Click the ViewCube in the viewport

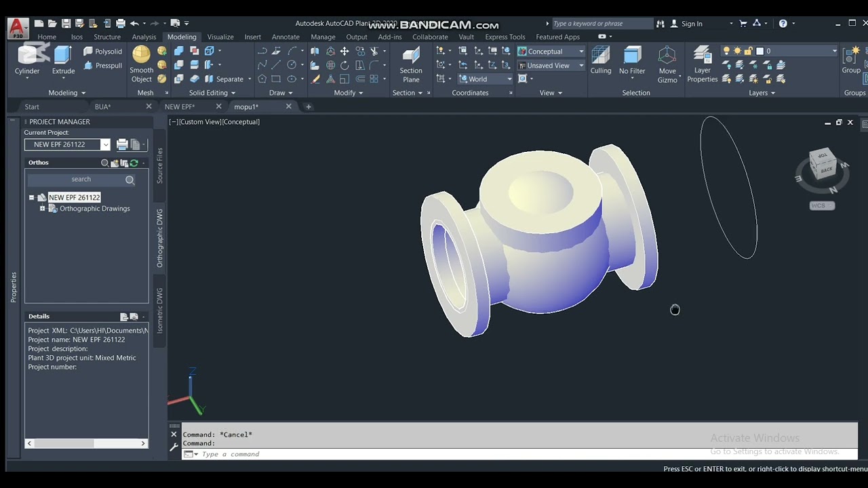[823, 165]
